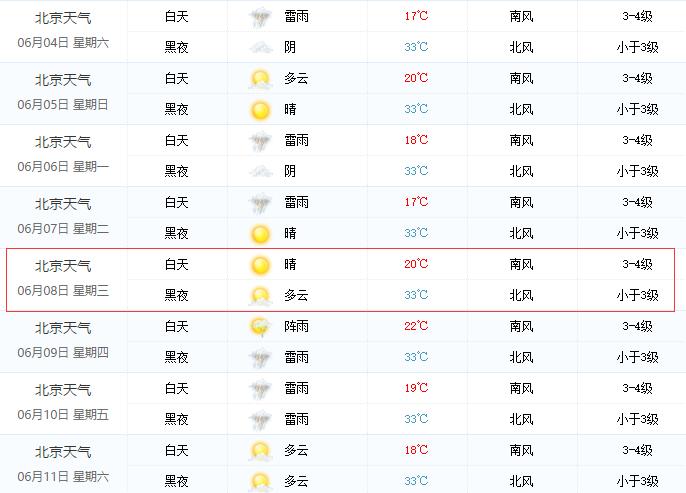Click partly cloudy icon for 06月11日 night
686x493 pixels.
pyautogui.click(x=260, y=482)
